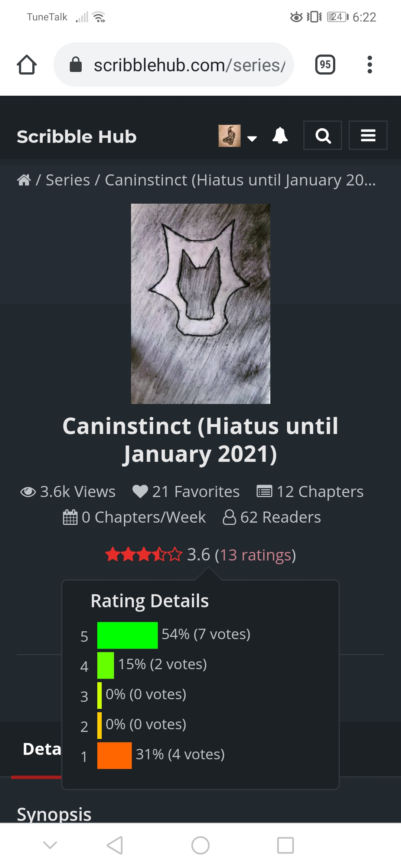Click the green 5-star rating bar

click(127, 635)
